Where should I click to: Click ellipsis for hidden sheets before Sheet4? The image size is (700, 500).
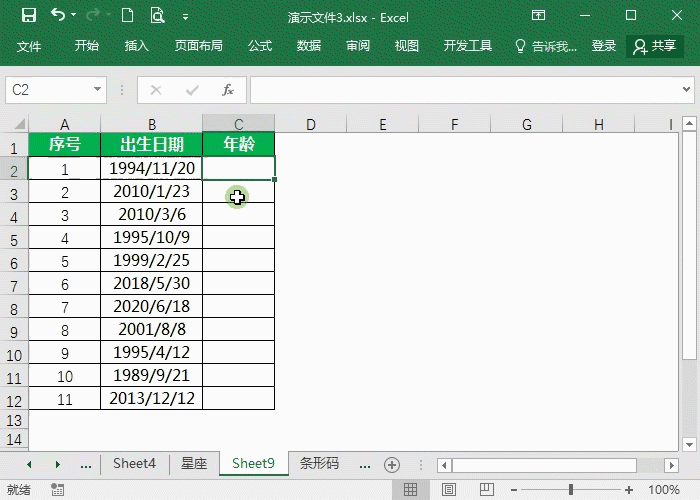[86, 465]
